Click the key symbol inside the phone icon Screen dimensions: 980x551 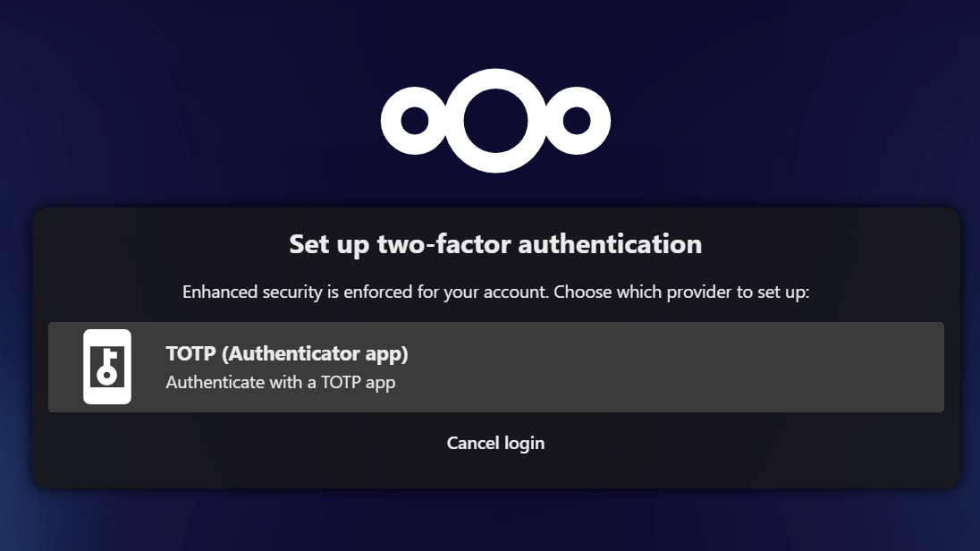coord(107,366)
